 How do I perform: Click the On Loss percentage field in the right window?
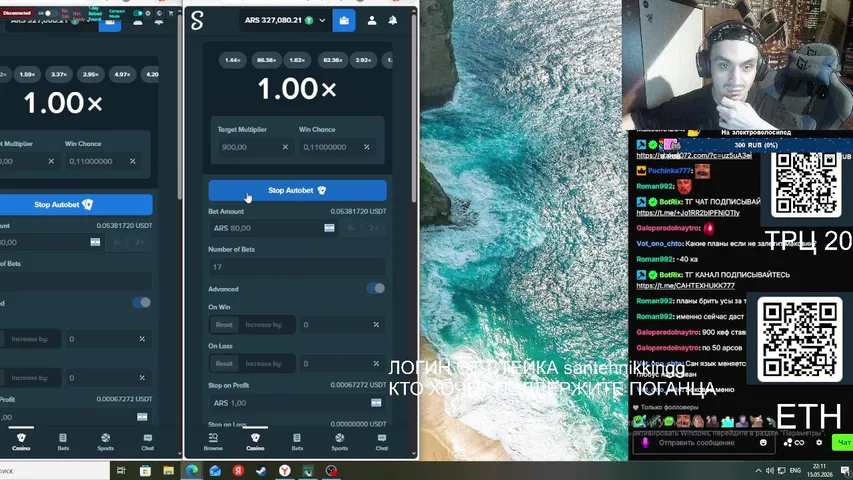click(x=341, y=364)
